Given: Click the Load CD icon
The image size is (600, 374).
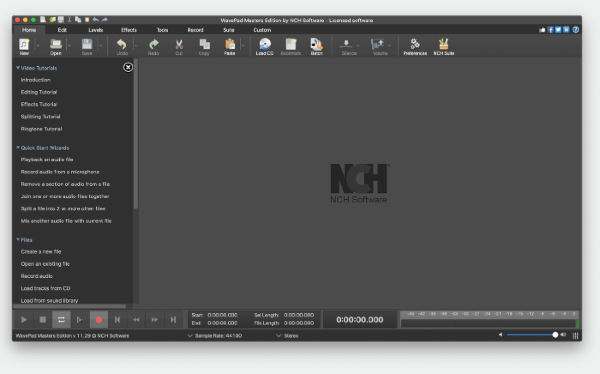Looking at the screenshot, I should [x=264, y=47].
